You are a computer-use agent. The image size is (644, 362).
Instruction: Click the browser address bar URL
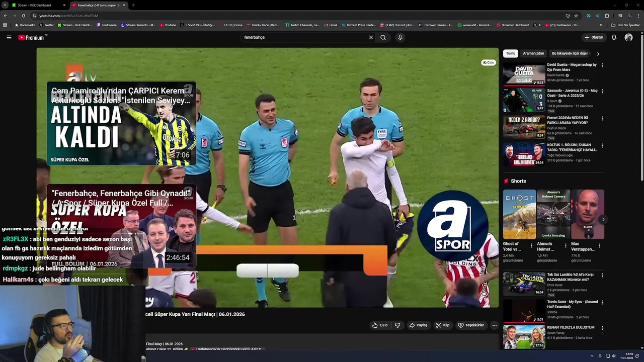(68, 16)
